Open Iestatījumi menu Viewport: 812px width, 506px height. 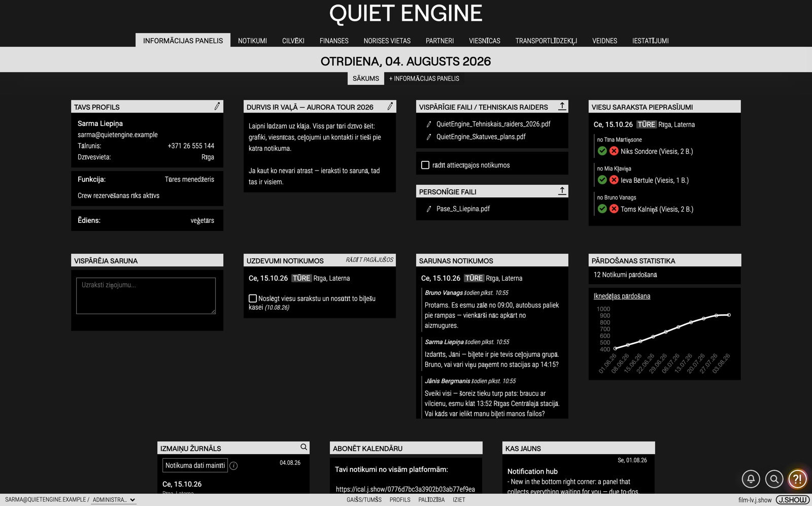point(651,41)
